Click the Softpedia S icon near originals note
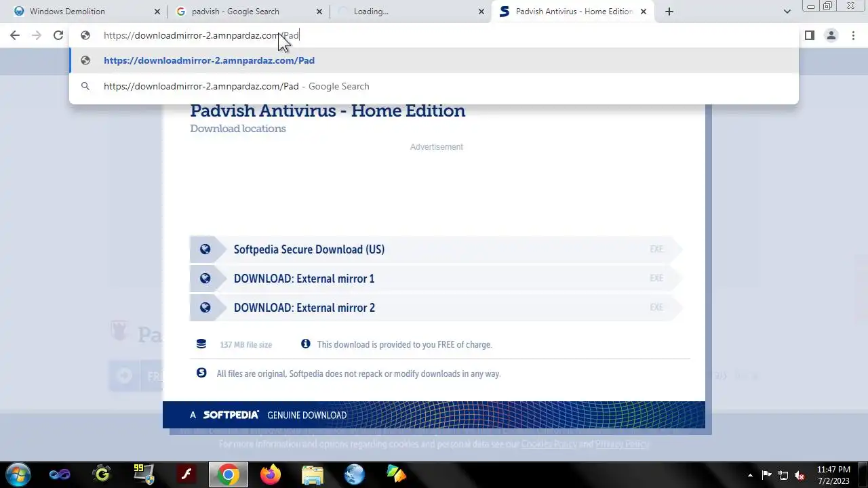The width and height of the screenshot is (868, 488). click(x=201, y=373)
